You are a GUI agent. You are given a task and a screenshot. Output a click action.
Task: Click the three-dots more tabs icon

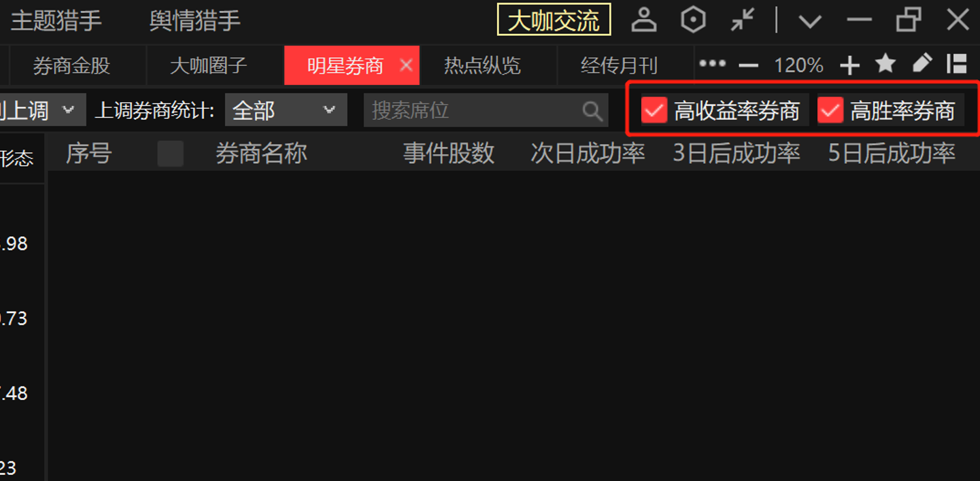(x=712, y=64)
